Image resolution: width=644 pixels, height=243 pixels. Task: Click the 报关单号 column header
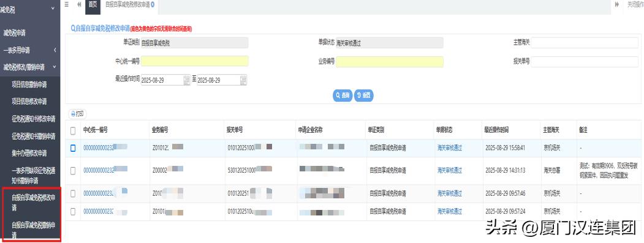tap(235, 130)
